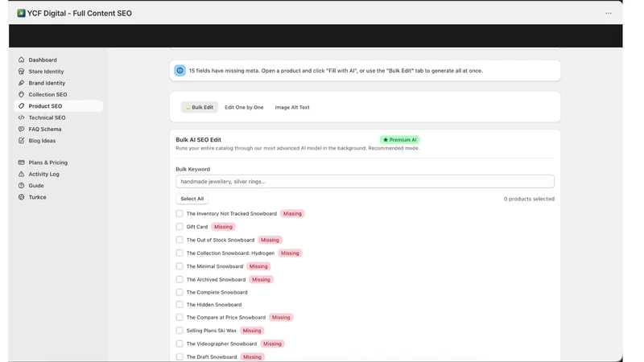Click the Blog Ideas edit icon
The width and height of the screenshot is (644, 362).
tap(22, 140)
